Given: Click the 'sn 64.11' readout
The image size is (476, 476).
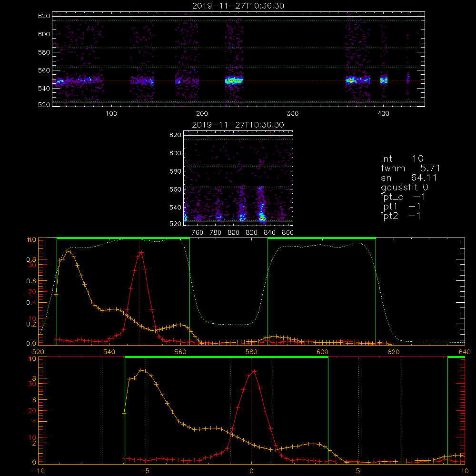Looking at the screenshot, I should (408, 178).
